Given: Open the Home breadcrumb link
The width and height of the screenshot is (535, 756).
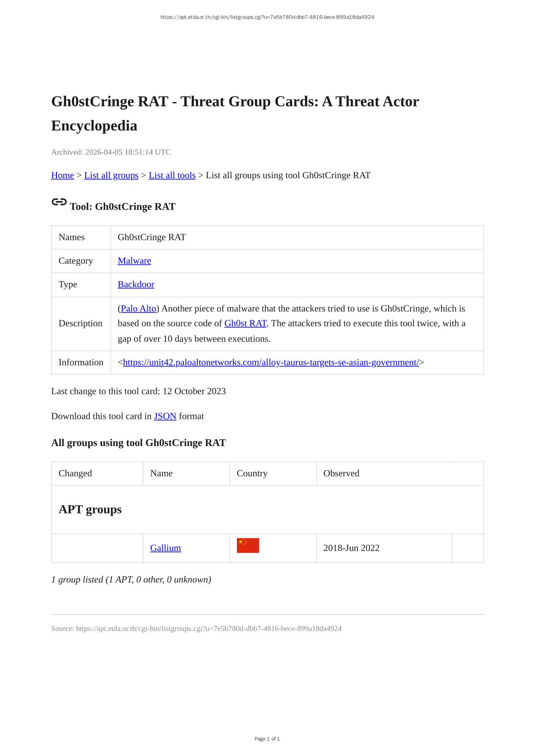Looking at the screenshot, I should (62, 175).
